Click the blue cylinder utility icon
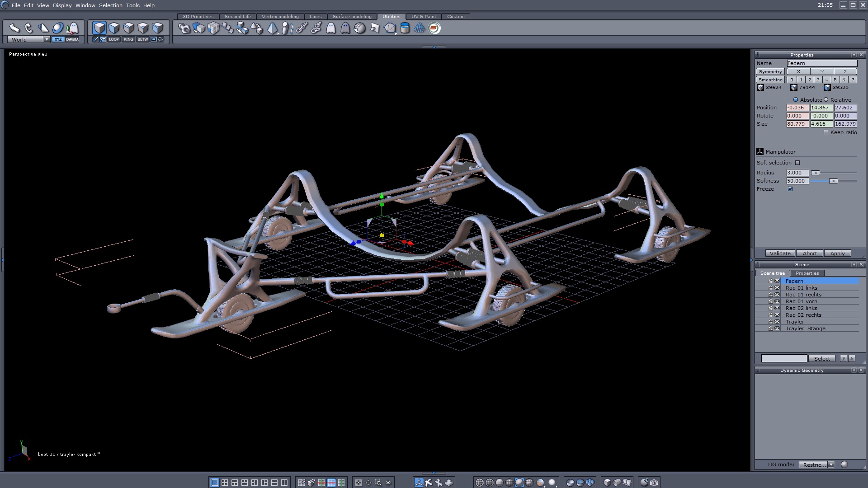Viewport: 868px width, 488px height. 405,28
